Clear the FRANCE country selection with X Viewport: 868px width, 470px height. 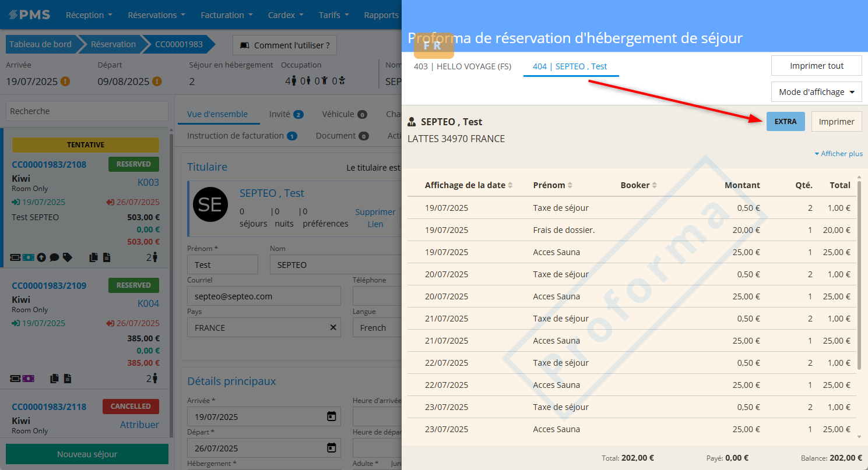333,327
